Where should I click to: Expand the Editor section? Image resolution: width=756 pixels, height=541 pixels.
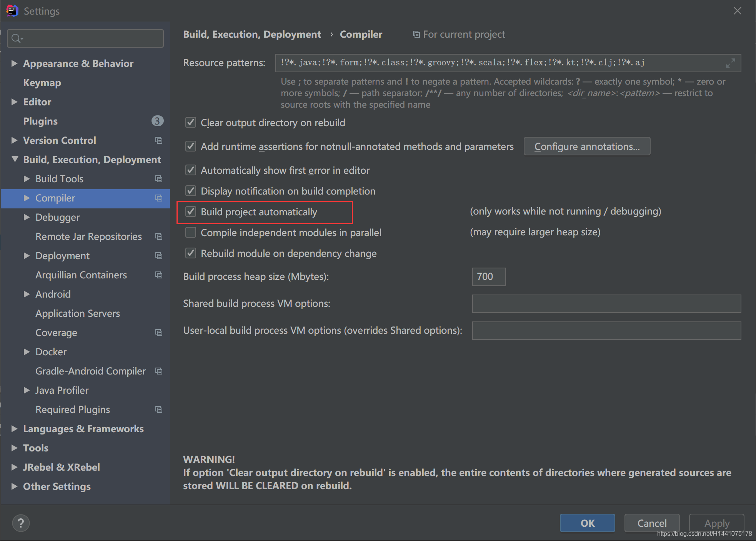[x=14, y=102]
